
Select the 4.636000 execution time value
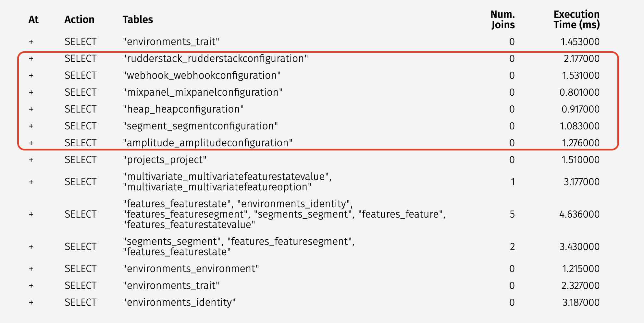tap(579, 214)
